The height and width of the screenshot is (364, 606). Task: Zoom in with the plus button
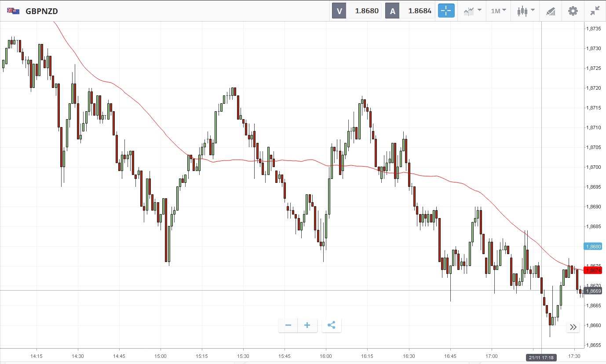[307, 325]
